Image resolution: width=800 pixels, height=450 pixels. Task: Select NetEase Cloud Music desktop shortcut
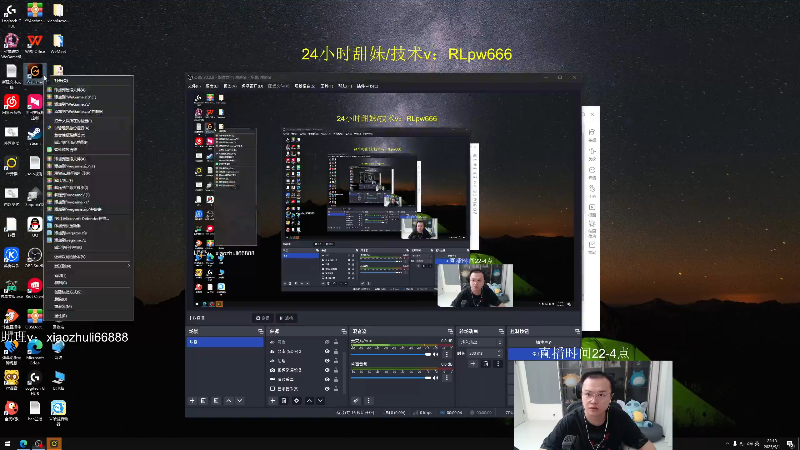11,105
